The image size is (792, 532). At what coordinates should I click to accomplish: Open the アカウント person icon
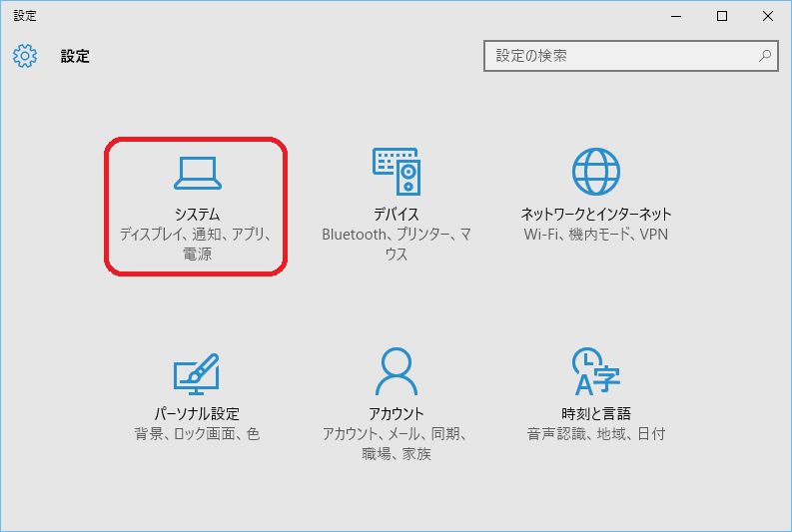pos(396,371)
